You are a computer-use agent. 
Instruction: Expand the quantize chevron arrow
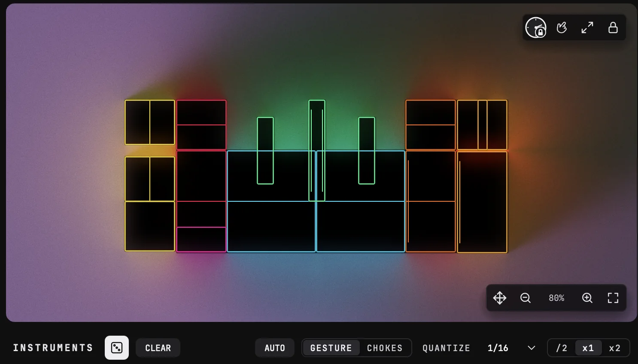point(532,348)
